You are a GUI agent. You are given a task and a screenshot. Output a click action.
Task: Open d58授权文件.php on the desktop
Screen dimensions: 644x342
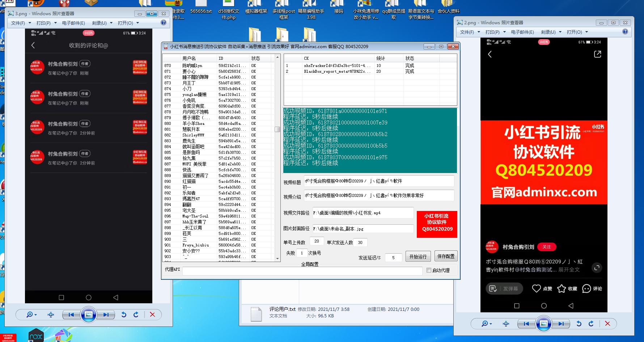coord(229,7)
